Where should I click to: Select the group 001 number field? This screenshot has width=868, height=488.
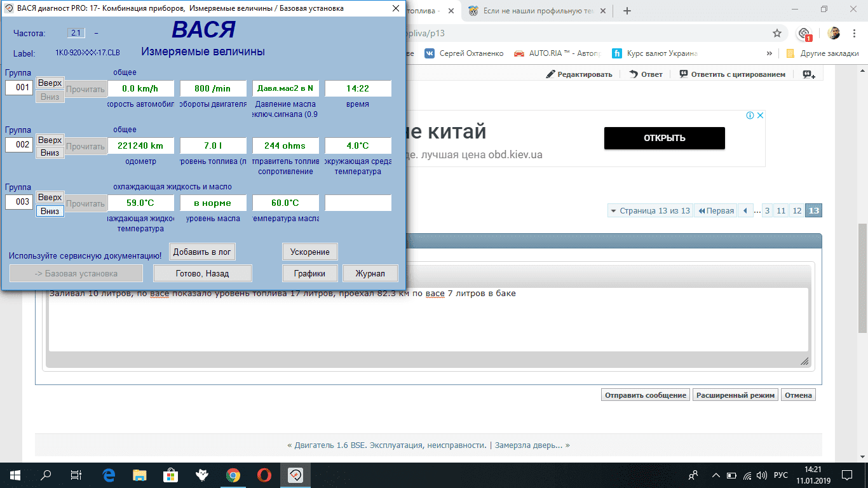pyautogui.click(x=19, y=88)
